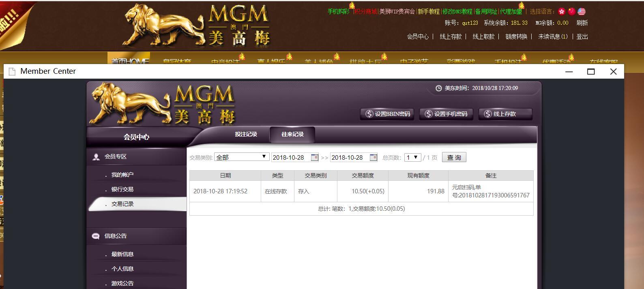This screenshot has width=644, height=289.
Task: Click the 会员中心 sidebar heading
Action: [136, 137]
